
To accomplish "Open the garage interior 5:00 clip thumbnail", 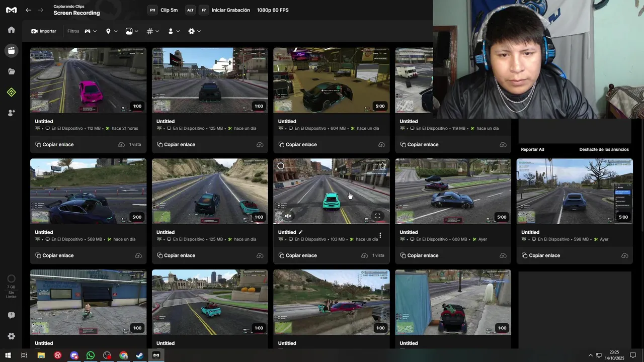I will tap(331, 80).
